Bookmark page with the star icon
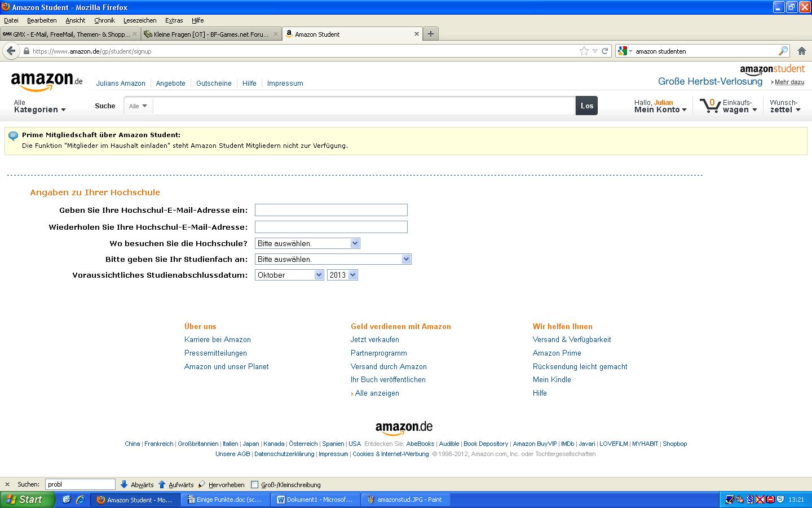This screenshot has width=812, height=508. click(584, 51)
